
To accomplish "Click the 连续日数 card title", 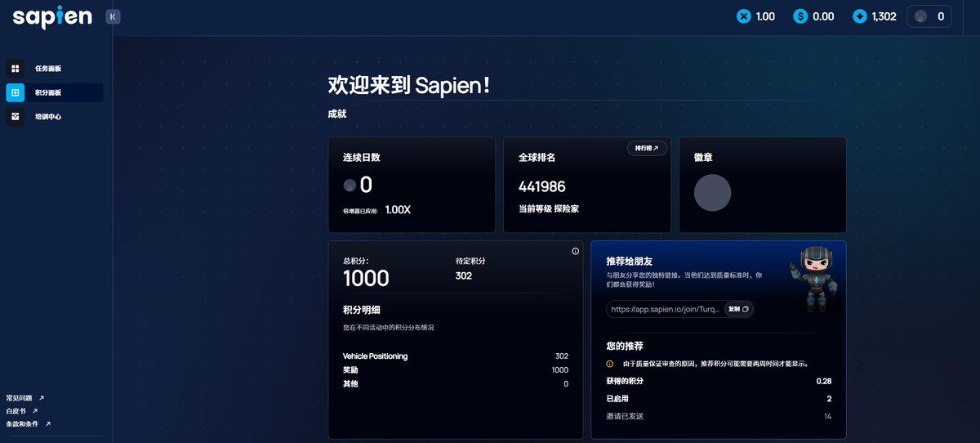I will pyautogui.click(x=362, y=157).
